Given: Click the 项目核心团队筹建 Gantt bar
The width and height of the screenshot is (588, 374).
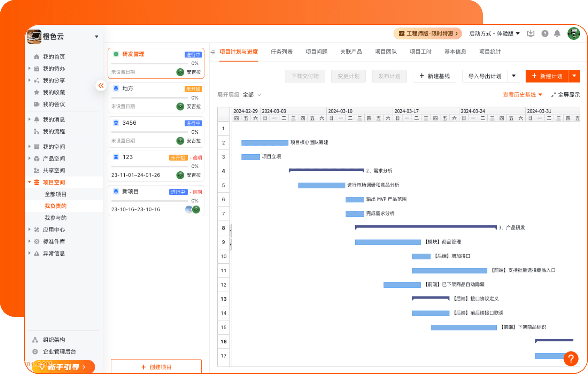Looking at the screenshot, I should point(265,143).
